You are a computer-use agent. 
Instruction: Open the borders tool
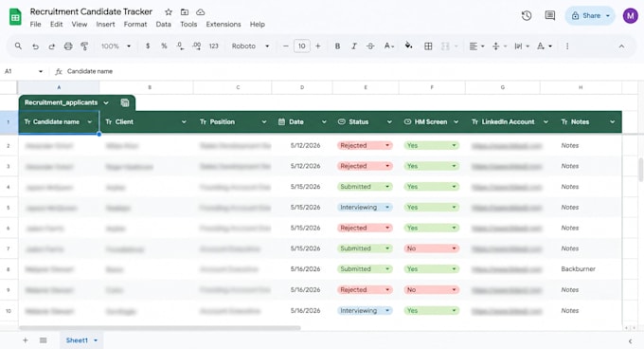point(428,46)
